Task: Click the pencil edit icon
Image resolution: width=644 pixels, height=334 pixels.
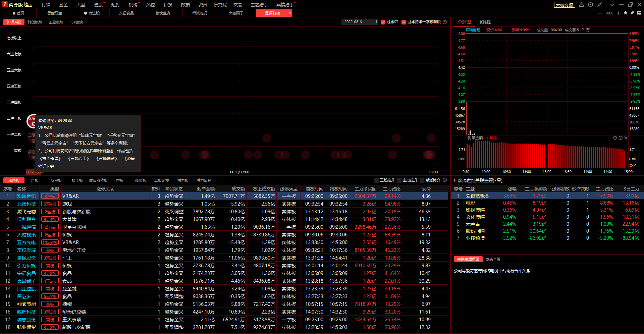Action: (x=632, y=13)
